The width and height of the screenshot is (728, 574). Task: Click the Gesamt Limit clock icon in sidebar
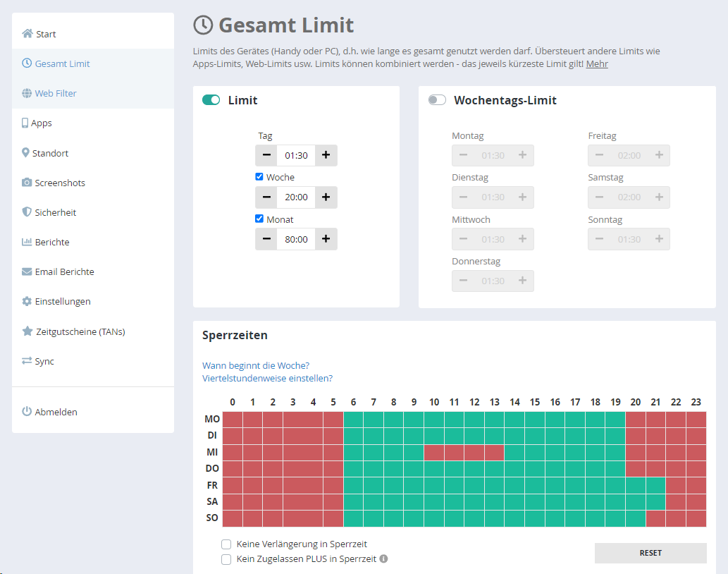(x=27, y=63)
